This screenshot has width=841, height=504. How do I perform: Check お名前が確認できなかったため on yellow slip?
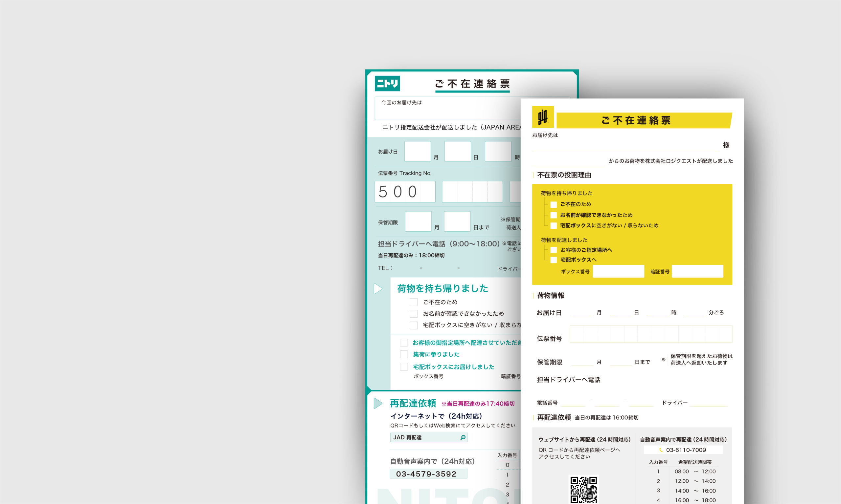tap(554, 215)
